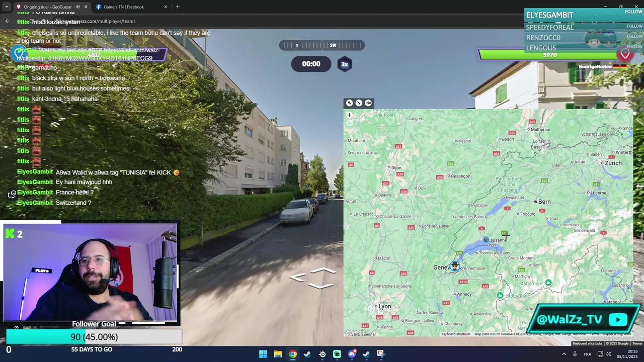Click fitlis message about Botswana

click(78, 78)
